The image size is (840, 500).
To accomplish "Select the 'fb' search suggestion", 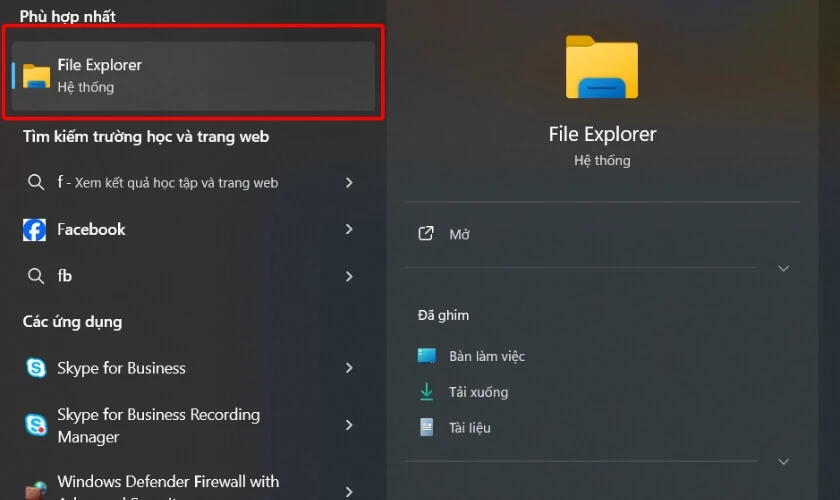I will (x=65, y=276).
